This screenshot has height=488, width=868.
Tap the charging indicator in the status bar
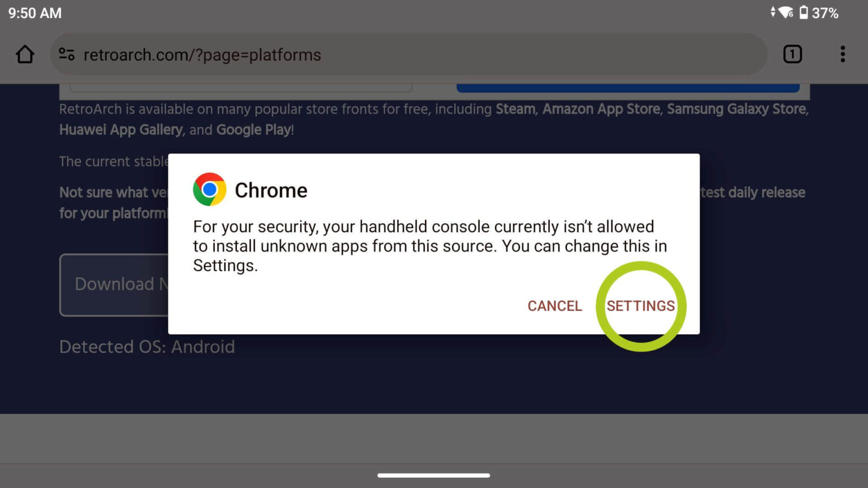[773, 12]
